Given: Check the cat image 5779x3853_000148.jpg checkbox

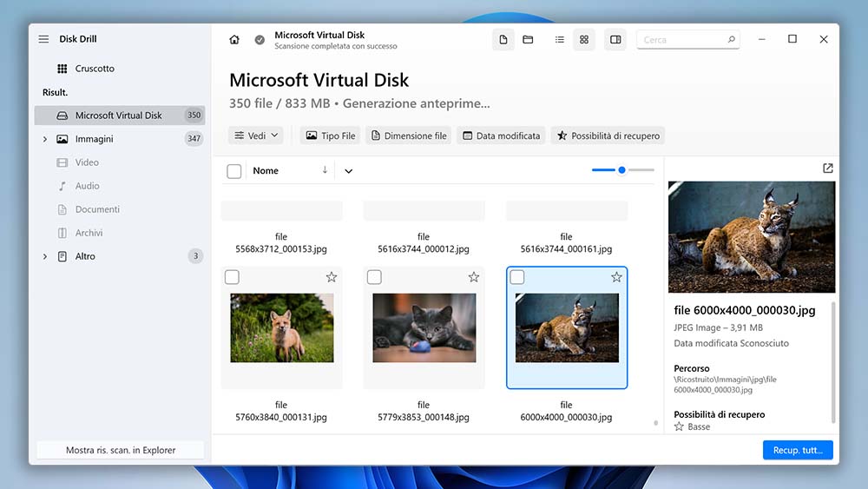Looking at the screenshot, I should click(374, 277).
